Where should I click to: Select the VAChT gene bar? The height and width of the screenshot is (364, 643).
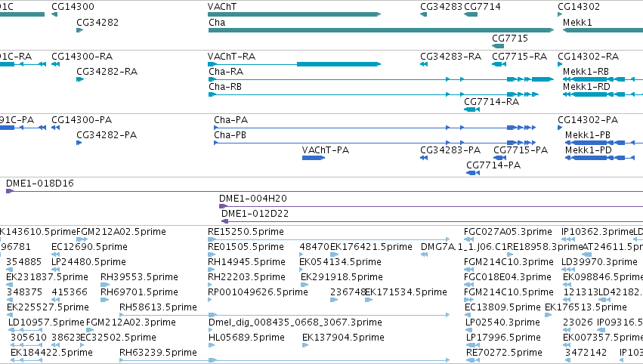[294, 14]
